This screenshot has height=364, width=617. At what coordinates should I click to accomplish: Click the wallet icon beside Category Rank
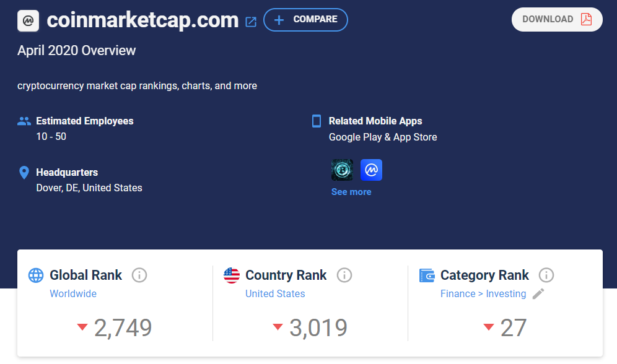point(427,275)
